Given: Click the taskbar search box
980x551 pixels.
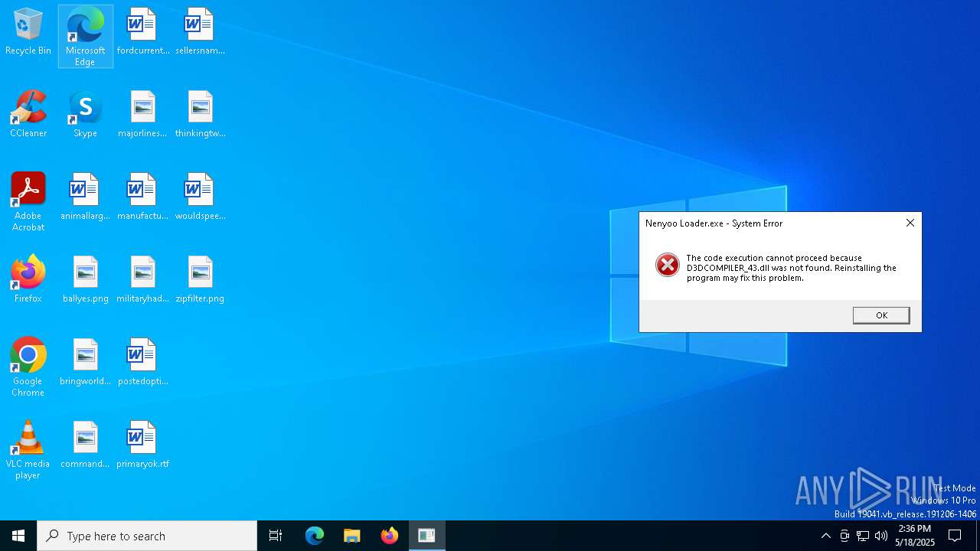Looking at the screenshot, I should (x=147, y=536).
